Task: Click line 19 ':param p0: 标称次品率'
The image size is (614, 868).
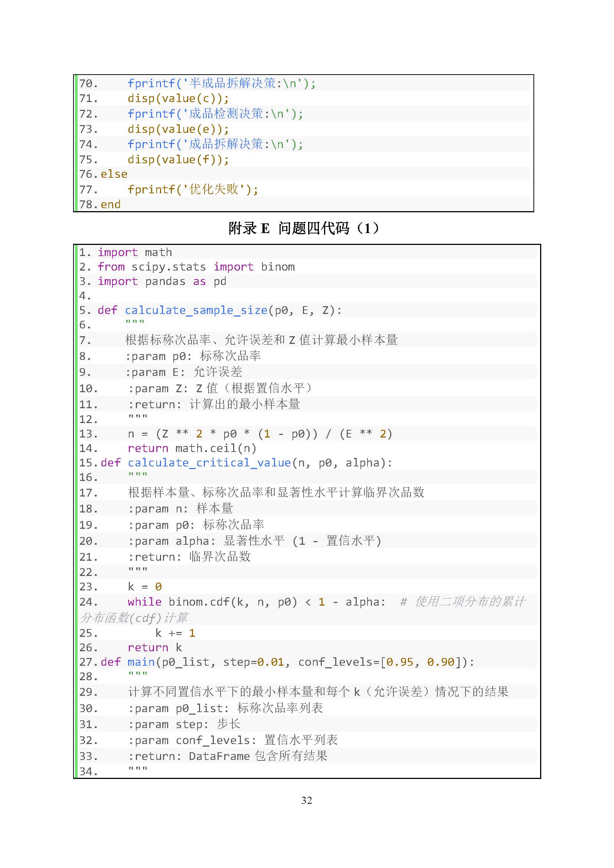Action: point(196,525)
